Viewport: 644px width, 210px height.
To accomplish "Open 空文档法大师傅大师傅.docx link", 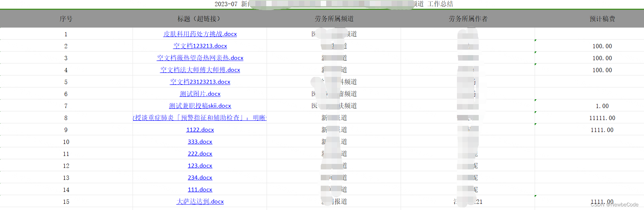I will 200,70.
